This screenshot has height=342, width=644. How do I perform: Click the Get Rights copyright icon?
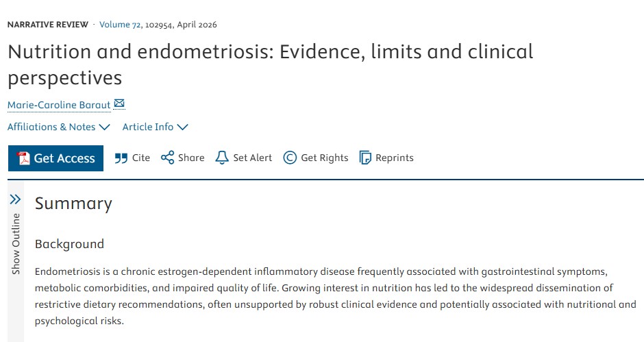coord(290,158)
